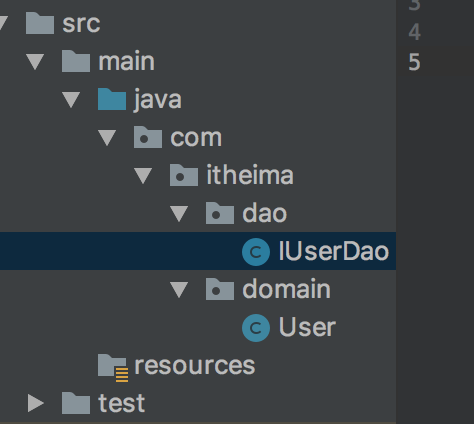Click the itheima package icon

(x=184, y=175)
